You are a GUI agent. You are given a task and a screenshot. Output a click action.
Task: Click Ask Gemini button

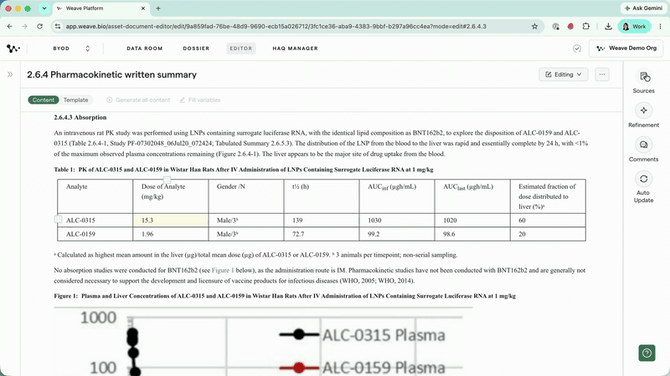pos(644,8)
